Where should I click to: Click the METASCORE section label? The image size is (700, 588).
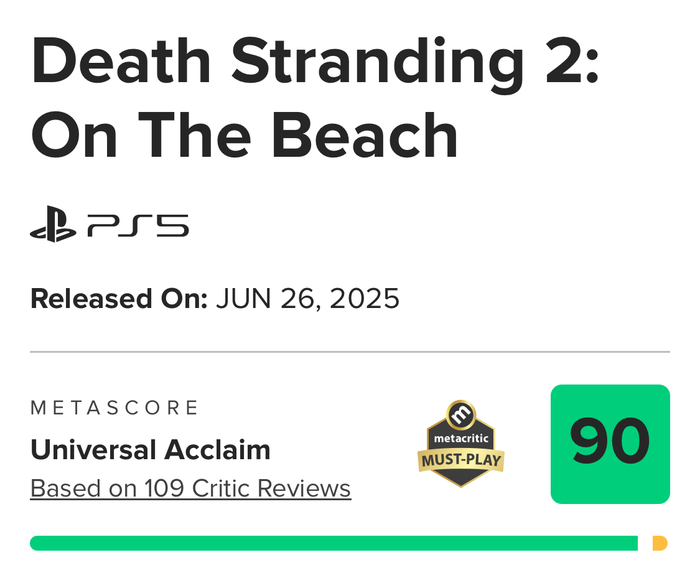[x=114, y=408]
